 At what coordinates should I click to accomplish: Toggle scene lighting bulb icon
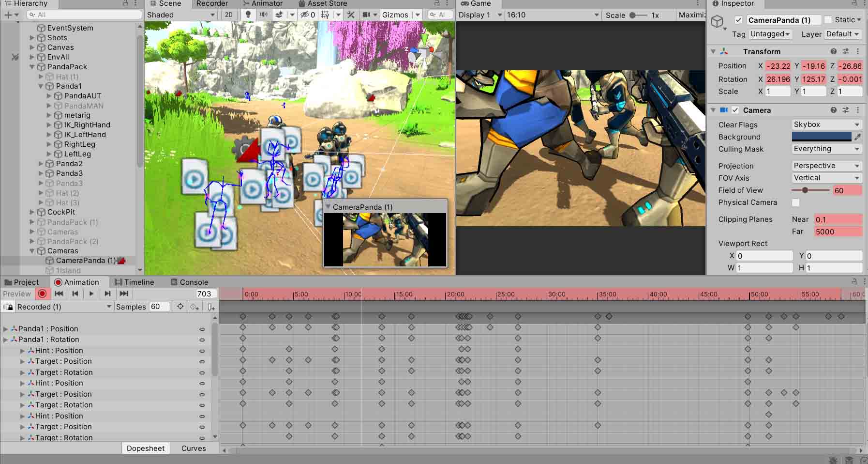tap(248, 15)
